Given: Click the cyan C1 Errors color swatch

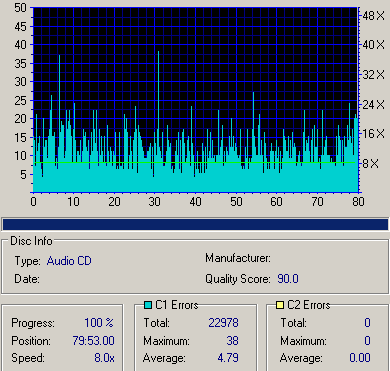Looking at the screenshot, I should point(148,305).
